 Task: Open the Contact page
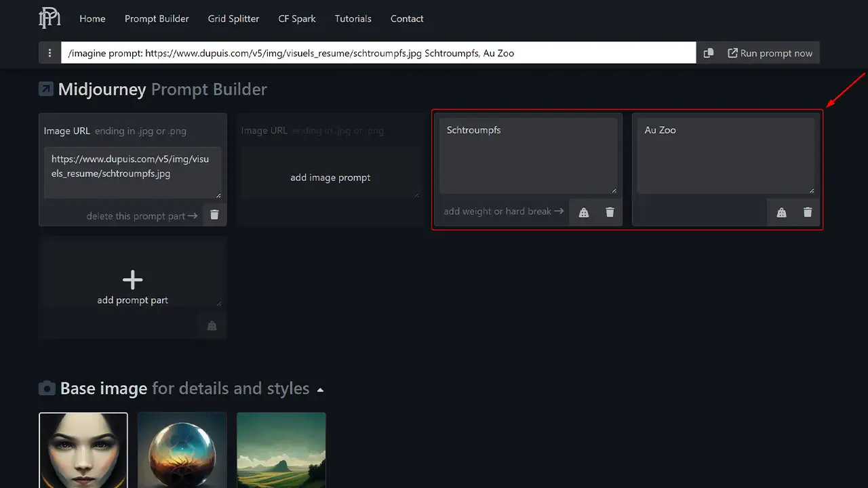tap(407, 18)
